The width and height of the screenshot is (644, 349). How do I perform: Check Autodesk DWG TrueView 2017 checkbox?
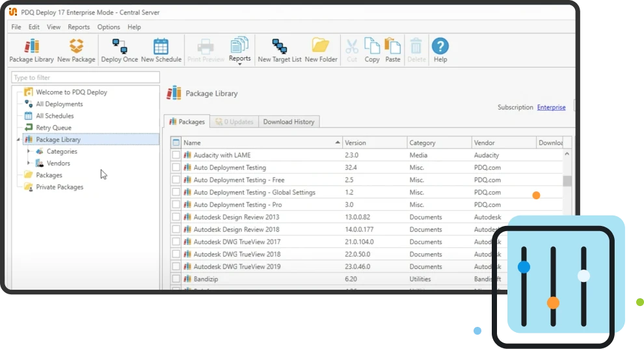[x=176, y=242]
